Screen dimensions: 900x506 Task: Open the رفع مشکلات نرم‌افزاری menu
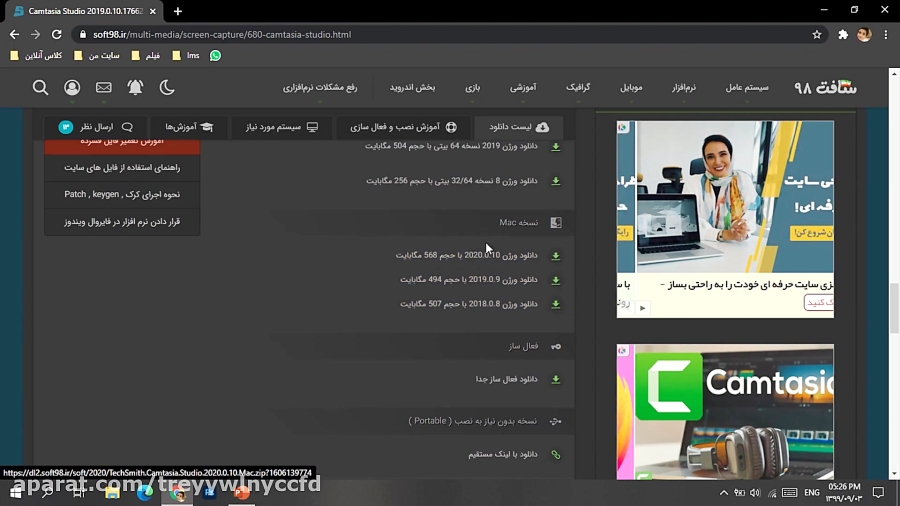(x=320, y=87)
